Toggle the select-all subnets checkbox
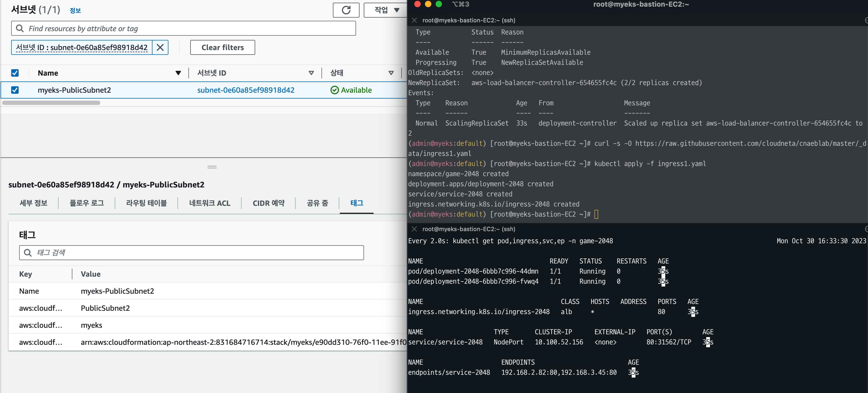Viewport: 868px width, 393px height. coord(15,73)
